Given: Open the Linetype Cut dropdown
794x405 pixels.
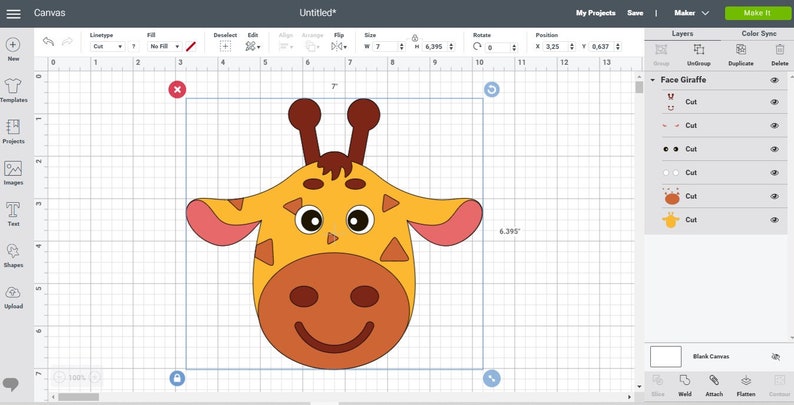Looking at the screenshot, I should (107, 46).
